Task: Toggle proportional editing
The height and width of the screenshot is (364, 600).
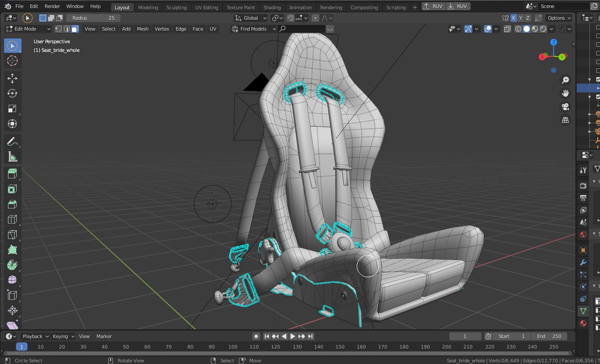Action: [x=315, y=18]
